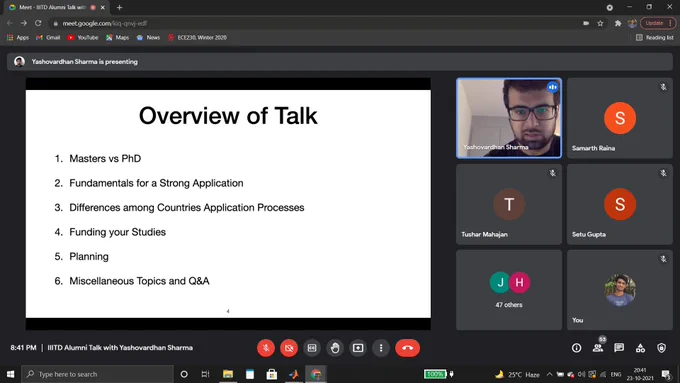This screenshot has height=383, width=680.
Task: Open the Reading list
Action: tap(654, 38)
